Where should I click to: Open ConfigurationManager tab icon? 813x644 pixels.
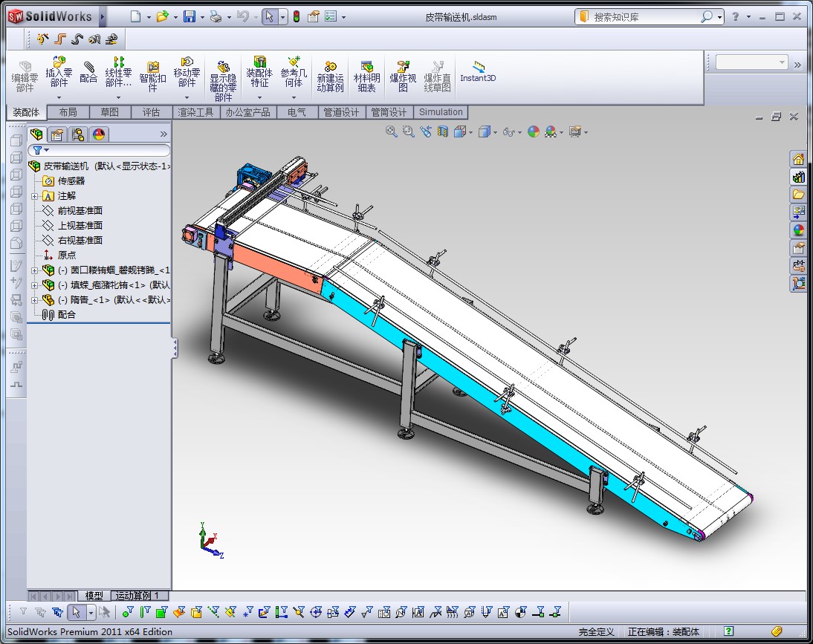pyautogui.click(x=78, y=134)
